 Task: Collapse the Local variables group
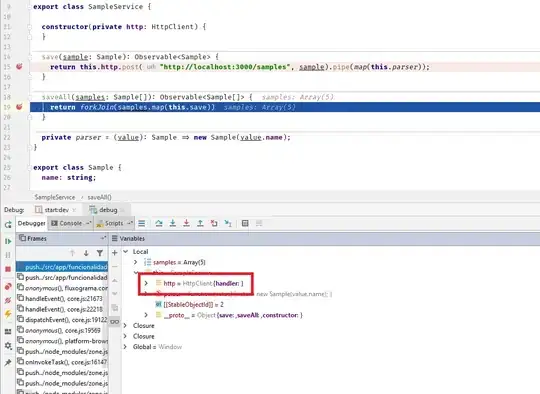pos(126,251)
